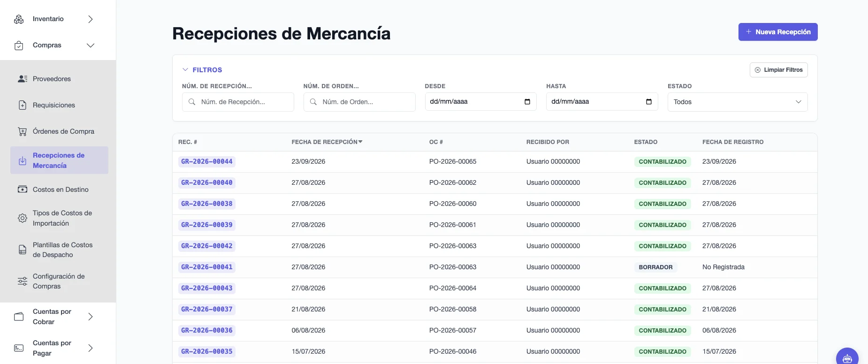This screenshot has height=364, width=868.
Task: Click the Costos en Destino money icon
Action: point(23,190)
